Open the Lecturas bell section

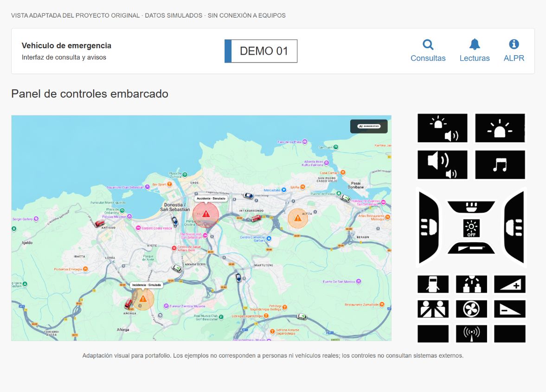tap(475, 51)
